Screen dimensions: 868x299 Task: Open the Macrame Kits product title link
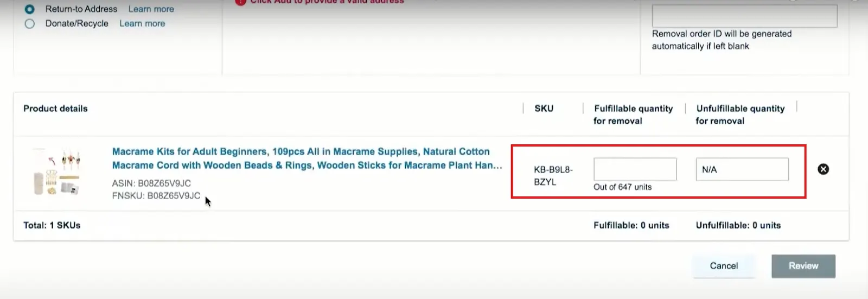(x=307, y=158)
